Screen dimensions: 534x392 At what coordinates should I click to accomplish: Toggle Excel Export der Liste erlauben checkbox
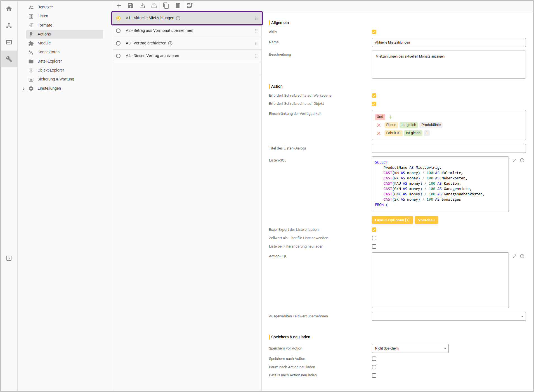point(374,230)
